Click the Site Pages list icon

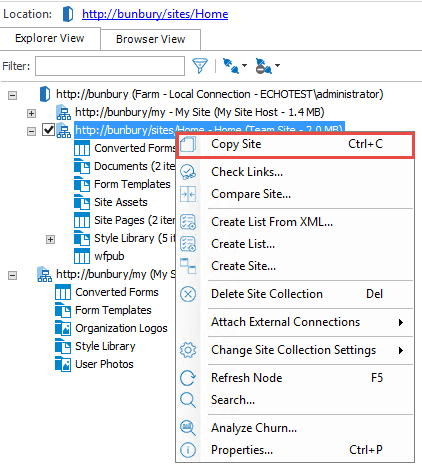point(82,220)
